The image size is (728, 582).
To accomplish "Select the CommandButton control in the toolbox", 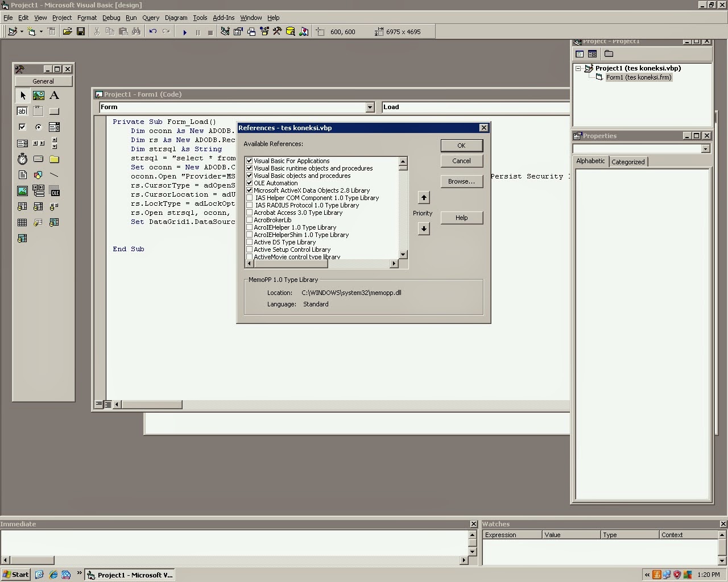I will 54,111.
